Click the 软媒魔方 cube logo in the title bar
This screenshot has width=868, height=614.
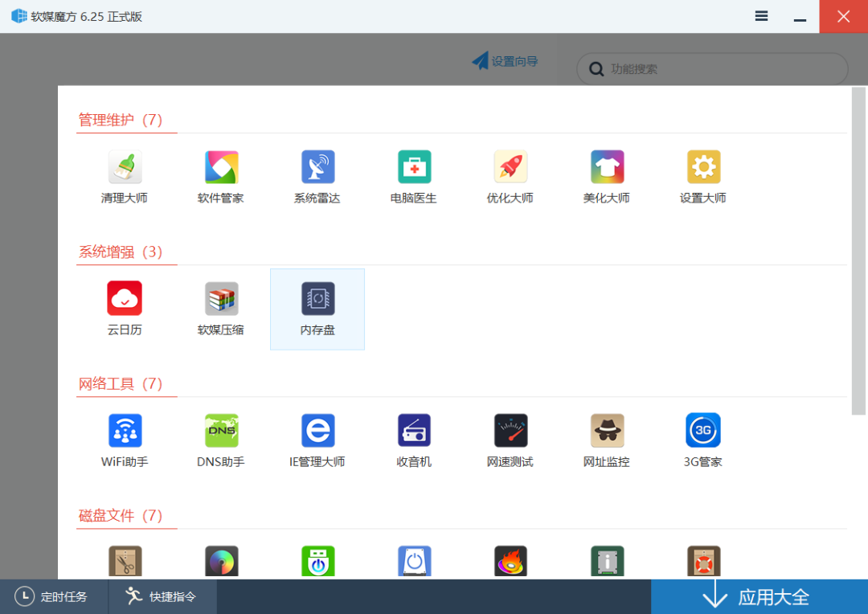18,16
